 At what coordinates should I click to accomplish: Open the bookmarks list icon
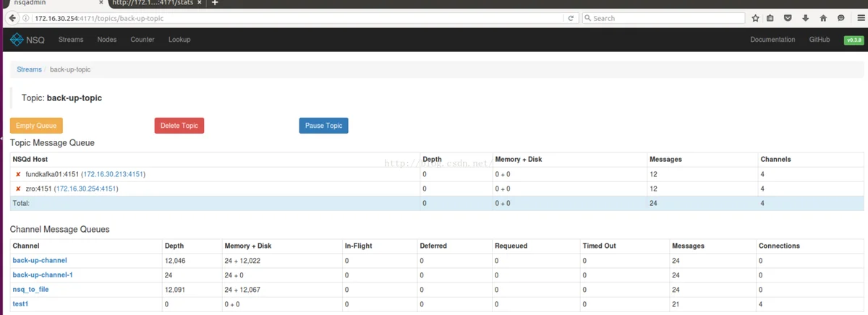770,18
